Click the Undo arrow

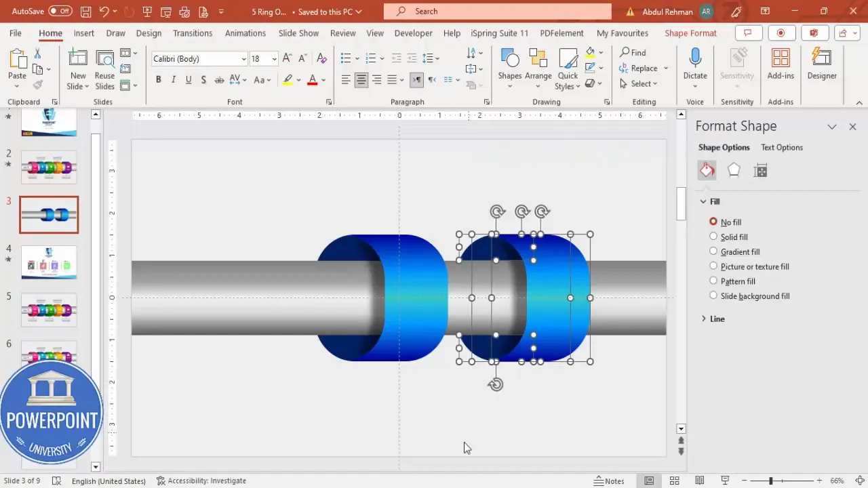104,12
